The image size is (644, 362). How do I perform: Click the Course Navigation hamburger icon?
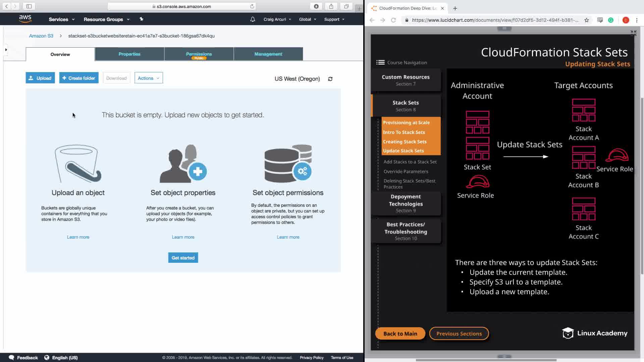pos(380,62)
